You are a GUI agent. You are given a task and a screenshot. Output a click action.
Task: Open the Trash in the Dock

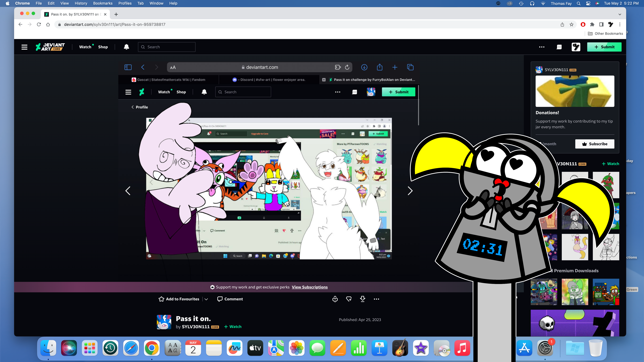(x=596, y=348)
